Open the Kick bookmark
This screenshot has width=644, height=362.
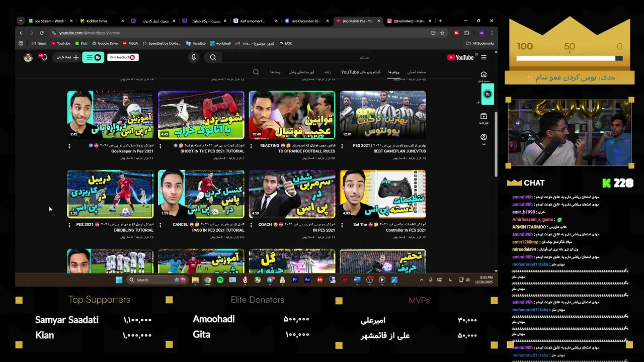81,43
